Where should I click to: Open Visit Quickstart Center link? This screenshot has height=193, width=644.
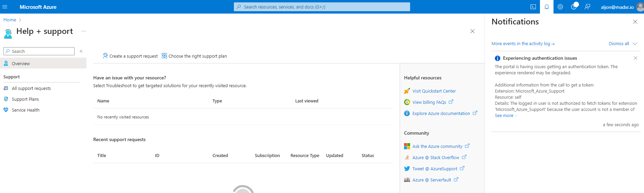[434, 91]
